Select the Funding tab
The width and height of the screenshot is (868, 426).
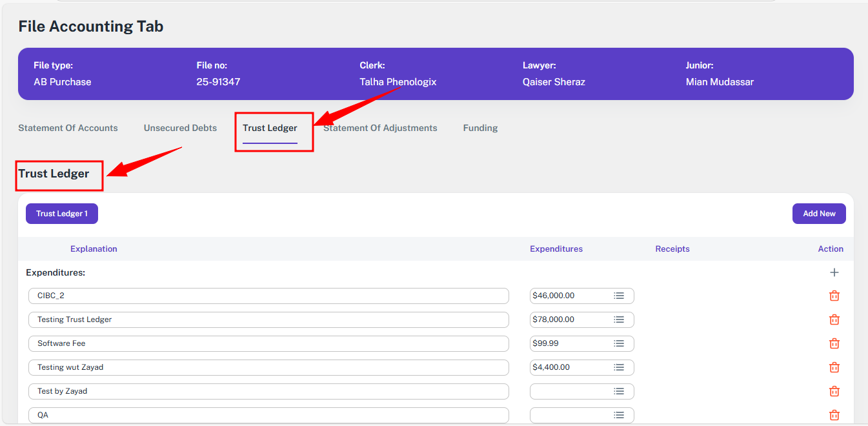480,128
